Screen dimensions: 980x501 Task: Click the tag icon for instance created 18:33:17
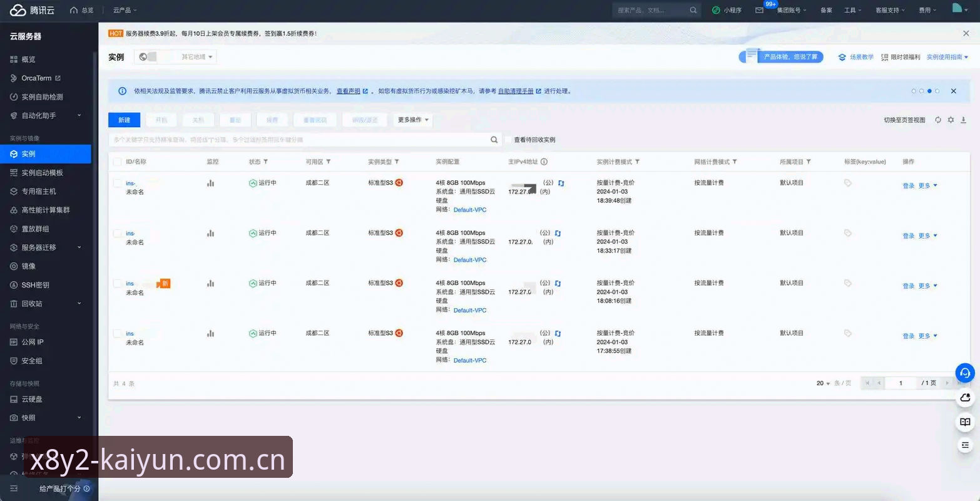click(848, 233)
